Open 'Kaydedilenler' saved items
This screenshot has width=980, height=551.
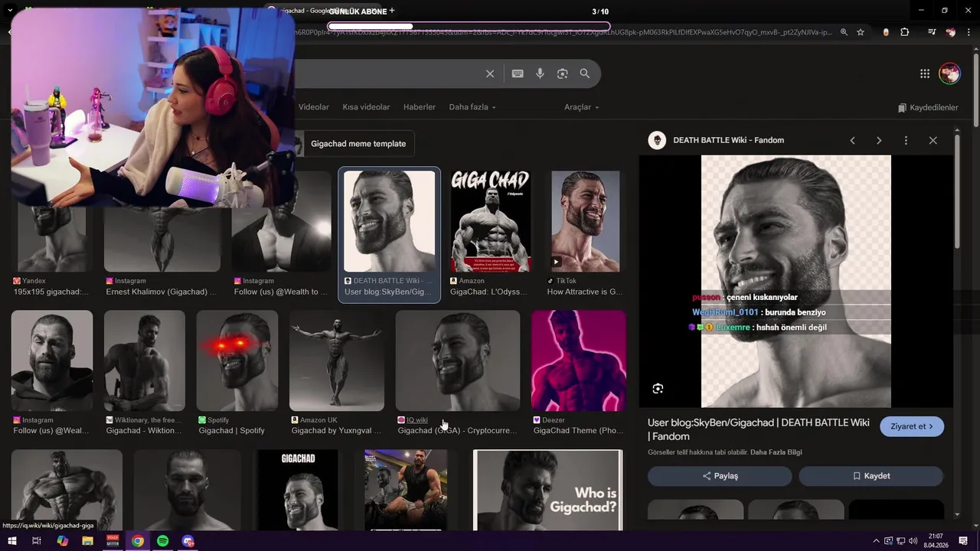928,108
